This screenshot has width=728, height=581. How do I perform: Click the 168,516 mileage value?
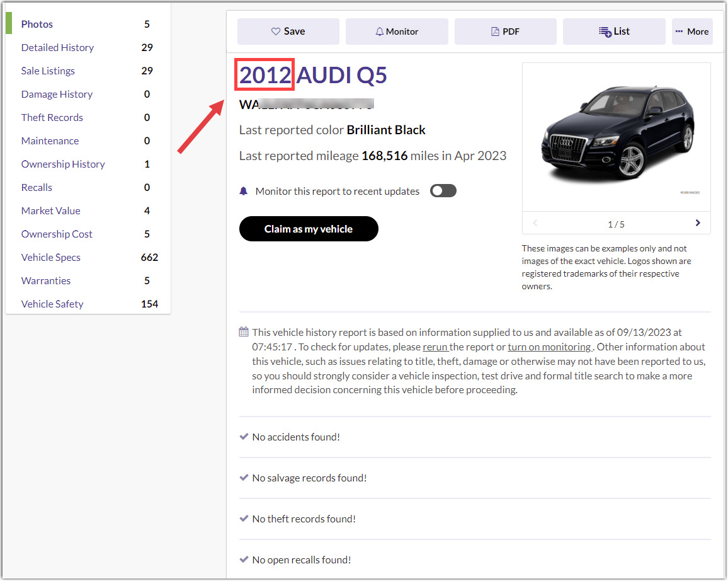[384, 156]
